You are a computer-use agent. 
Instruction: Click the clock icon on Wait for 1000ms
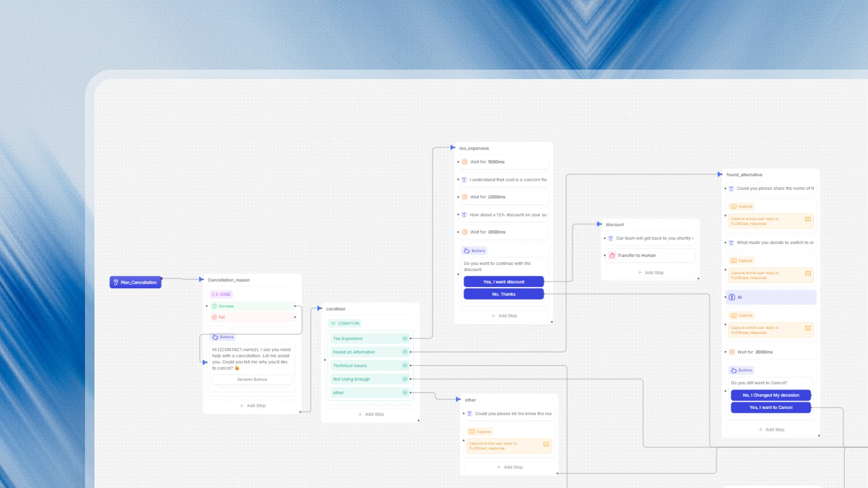coord(465,162)
